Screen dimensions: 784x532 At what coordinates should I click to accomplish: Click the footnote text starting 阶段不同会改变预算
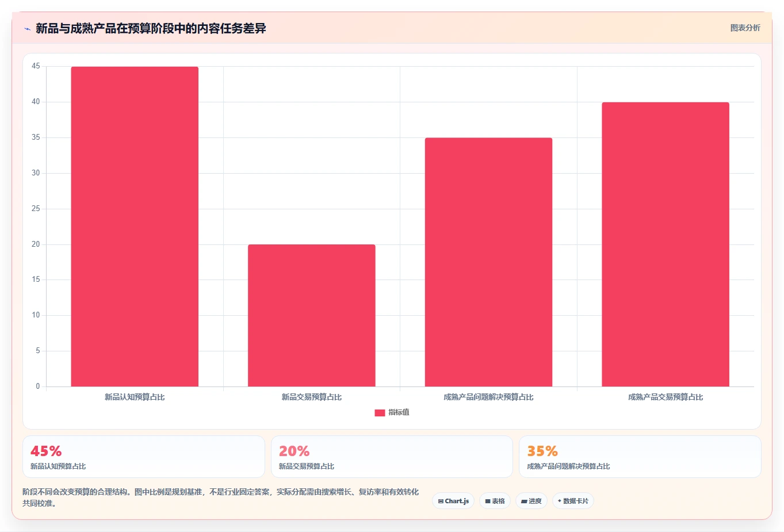coord(221,497)
